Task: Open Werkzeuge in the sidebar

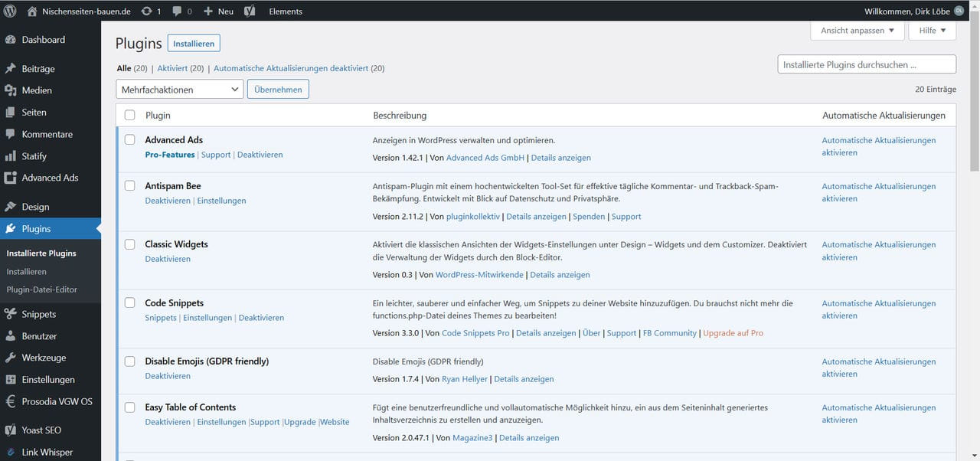Action: [44, 358]
